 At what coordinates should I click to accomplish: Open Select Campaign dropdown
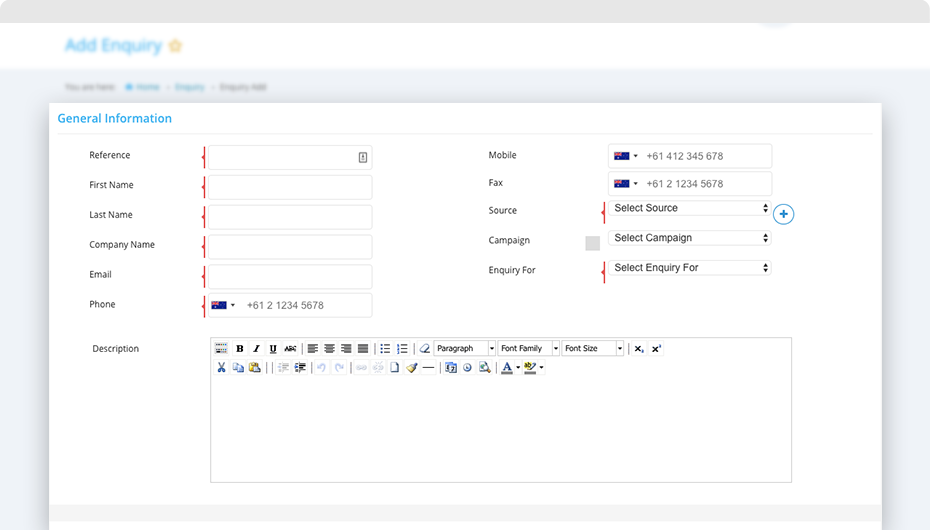689,238
